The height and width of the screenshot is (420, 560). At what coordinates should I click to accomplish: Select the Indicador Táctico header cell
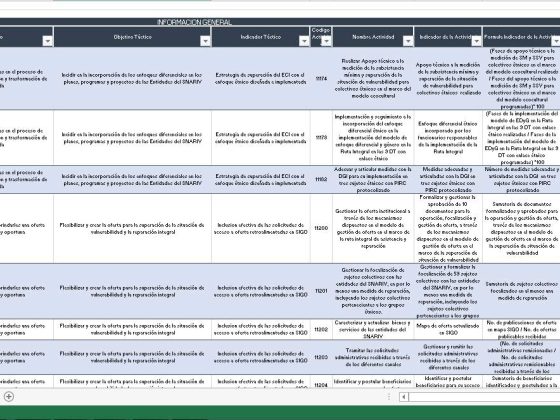click(261, 37)
